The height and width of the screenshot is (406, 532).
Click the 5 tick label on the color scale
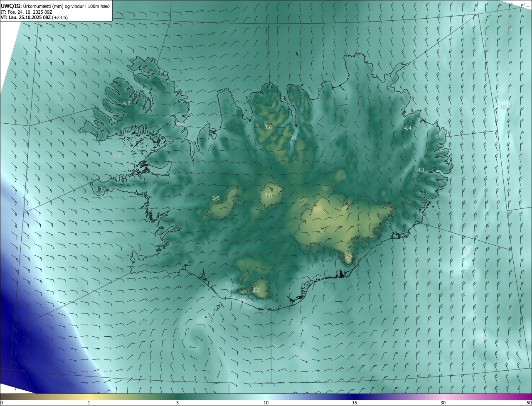177,403
